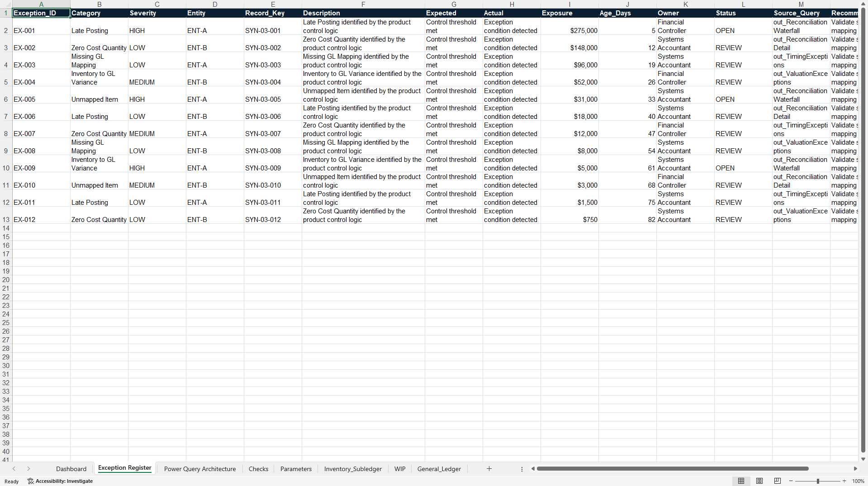Open the General_Ledger sheet tab
The image size is (868, 486).
point(439,469)
